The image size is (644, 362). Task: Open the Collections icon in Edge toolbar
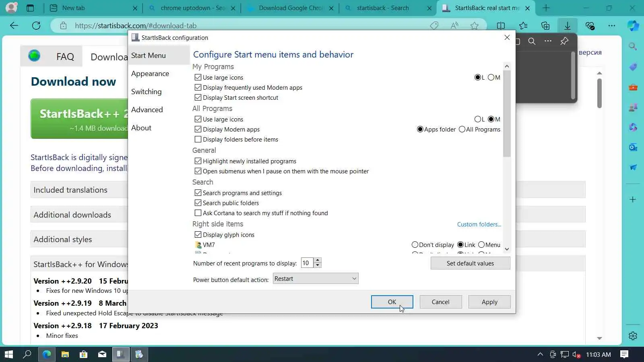pyautogui.click(x=545, y=26)
